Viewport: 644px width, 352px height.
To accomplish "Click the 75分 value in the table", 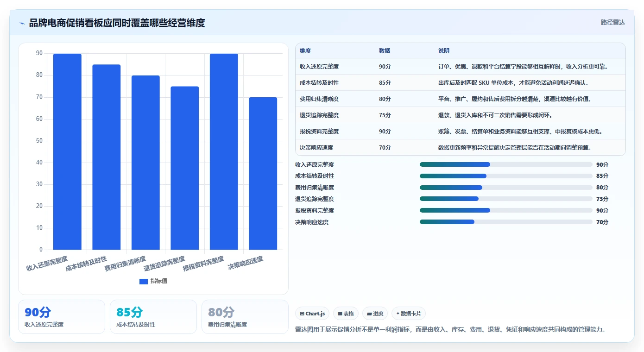I will 385,115.
